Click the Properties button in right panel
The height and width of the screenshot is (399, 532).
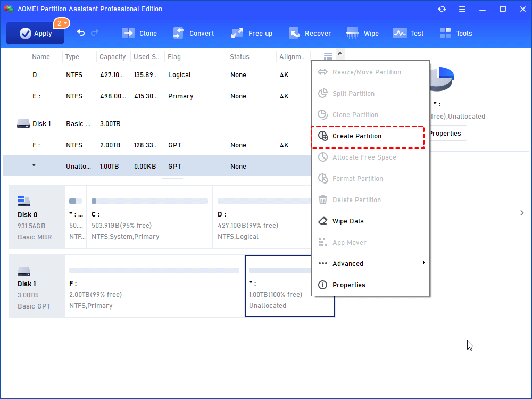[447, 134]
